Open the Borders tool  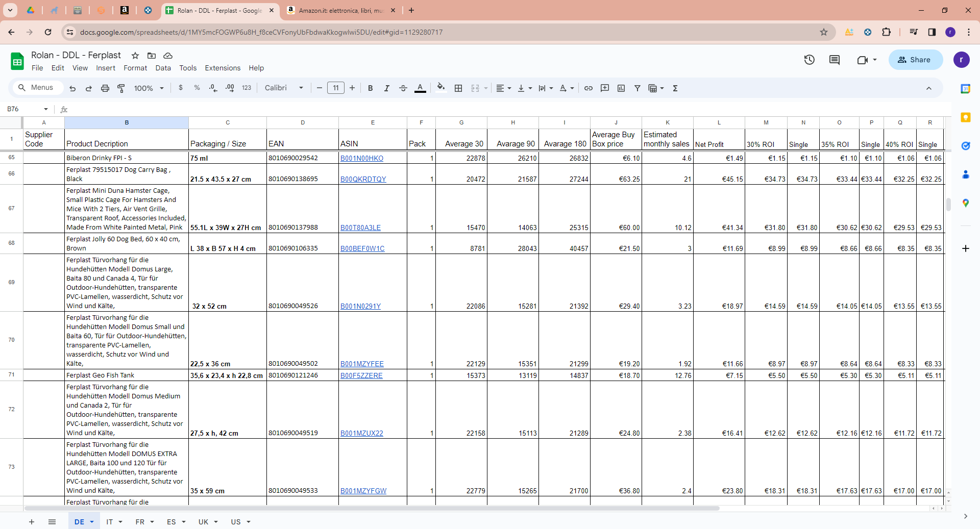[458, 88]
